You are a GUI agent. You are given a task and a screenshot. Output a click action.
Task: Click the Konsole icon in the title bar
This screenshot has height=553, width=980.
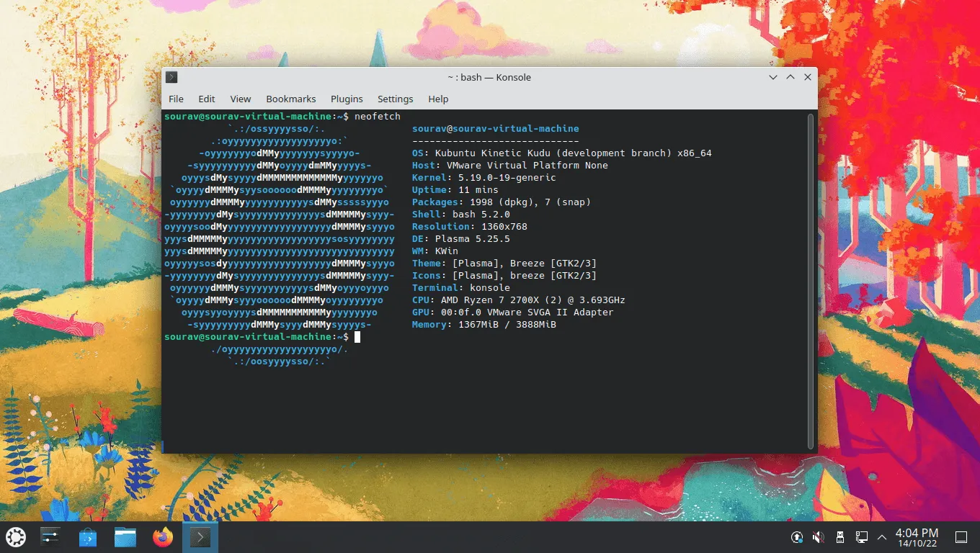click(171, 77)
